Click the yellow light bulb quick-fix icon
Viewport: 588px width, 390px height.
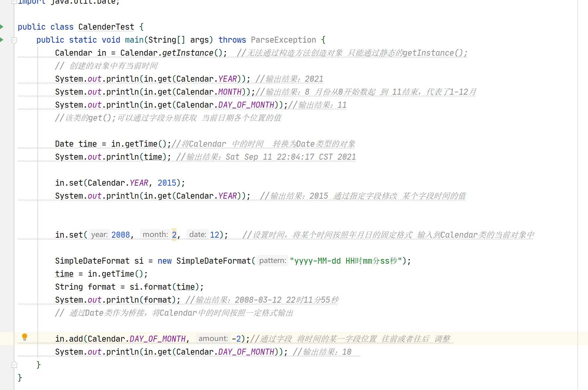25,337
